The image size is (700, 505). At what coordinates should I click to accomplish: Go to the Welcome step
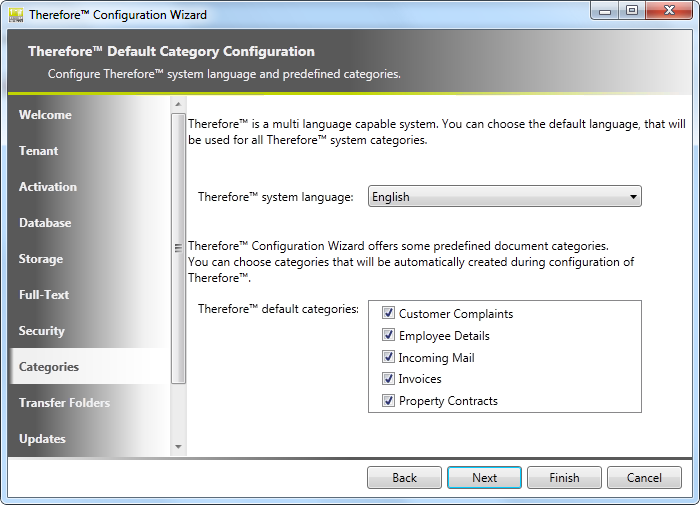click(46, 115)
